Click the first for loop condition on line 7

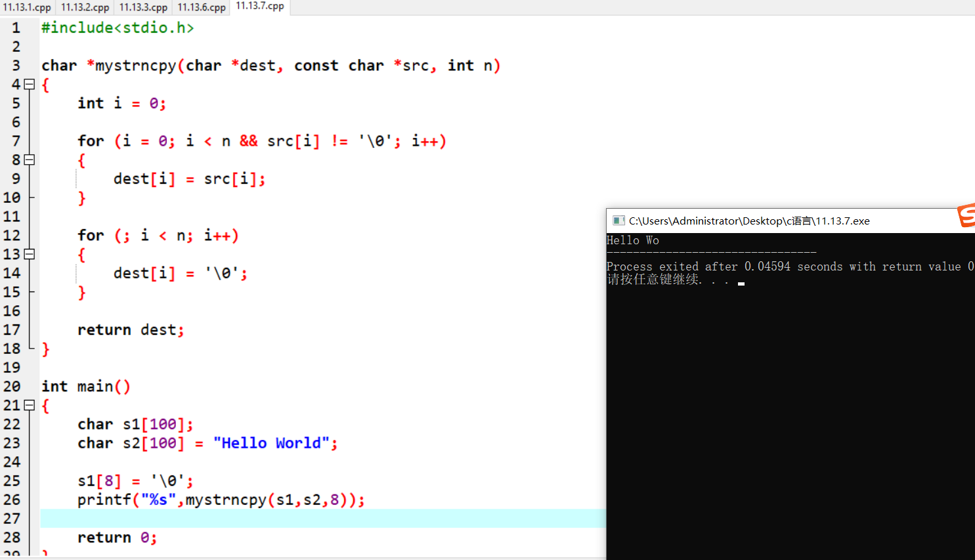[292, 141]
